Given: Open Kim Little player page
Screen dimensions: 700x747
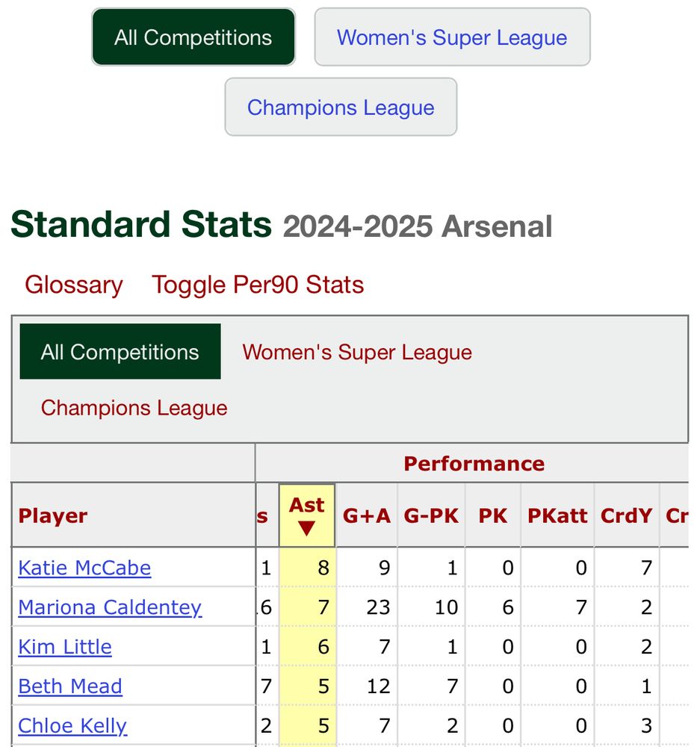Looking at the screenshot, I should [65, 647].
